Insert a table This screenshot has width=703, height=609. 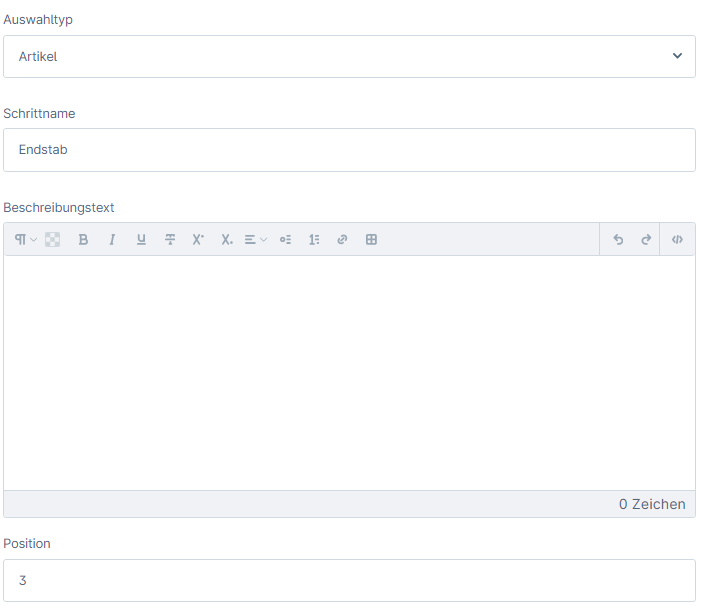coord(371,239)
